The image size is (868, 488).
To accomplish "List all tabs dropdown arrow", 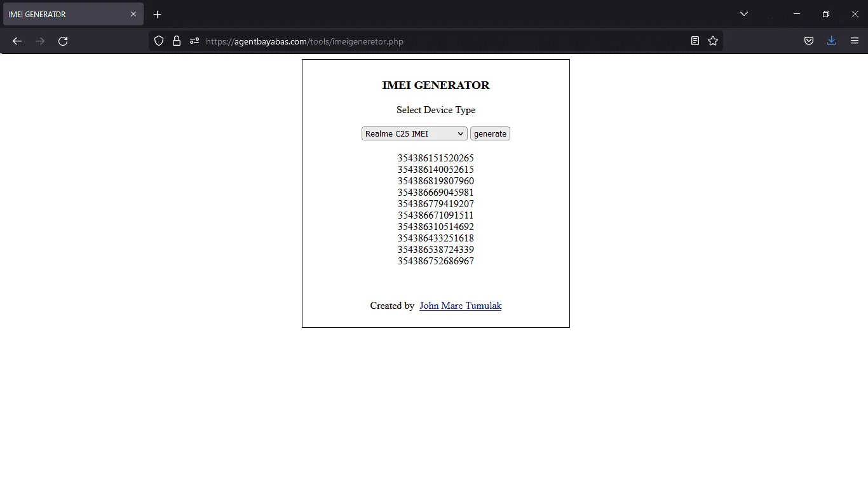I will (x=744, y=14).
